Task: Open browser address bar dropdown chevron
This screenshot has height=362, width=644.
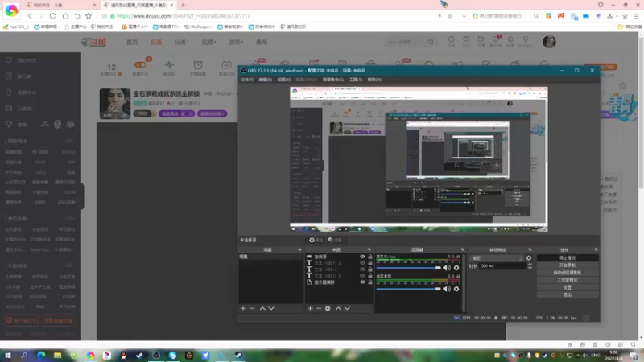Action: click(x=464, y=16)
